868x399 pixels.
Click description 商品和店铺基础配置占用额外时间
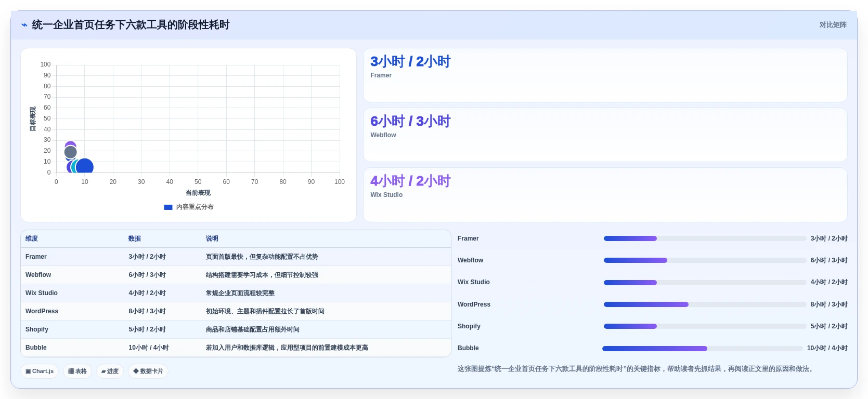click(x=252, y=329)
